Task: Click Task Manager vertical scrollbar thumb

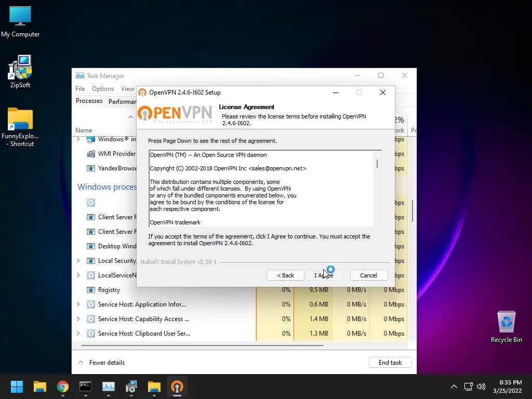Action: coord(413,211)
